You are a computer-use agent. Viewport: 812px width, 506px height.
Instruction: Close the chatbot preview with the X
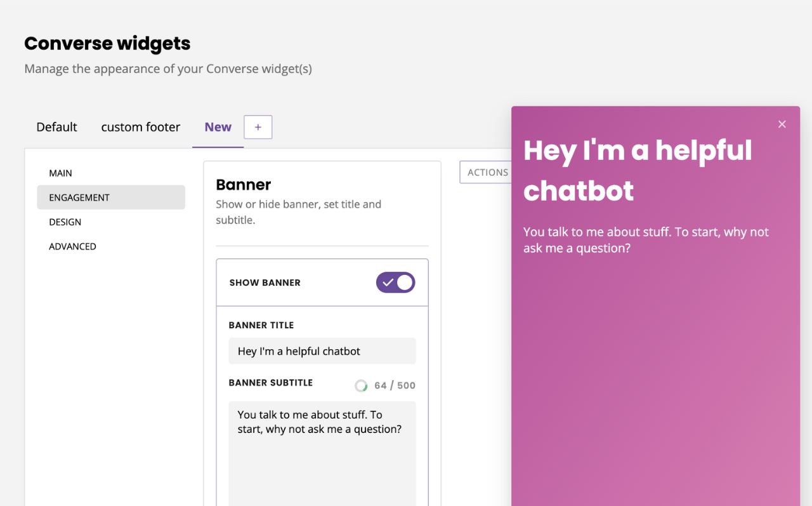782,124
